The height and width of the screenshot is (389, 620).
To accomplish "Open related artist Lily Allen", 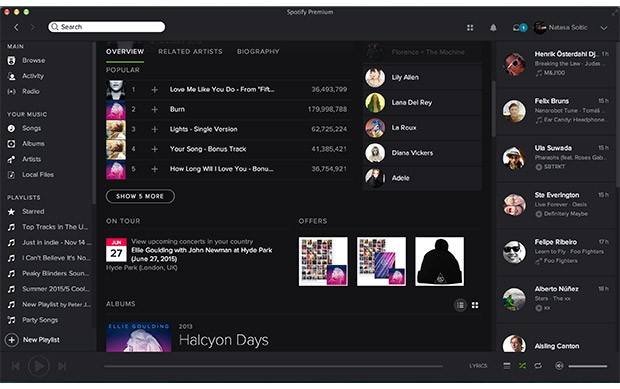I will 422,77.
